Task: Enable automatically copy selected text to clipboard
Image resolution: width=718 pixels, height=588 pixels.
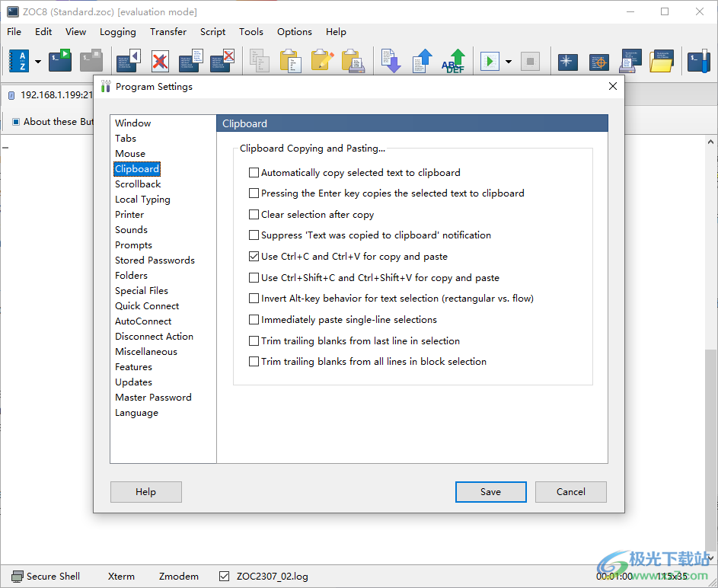Action: pyautogui.click(x=254, y=173)
